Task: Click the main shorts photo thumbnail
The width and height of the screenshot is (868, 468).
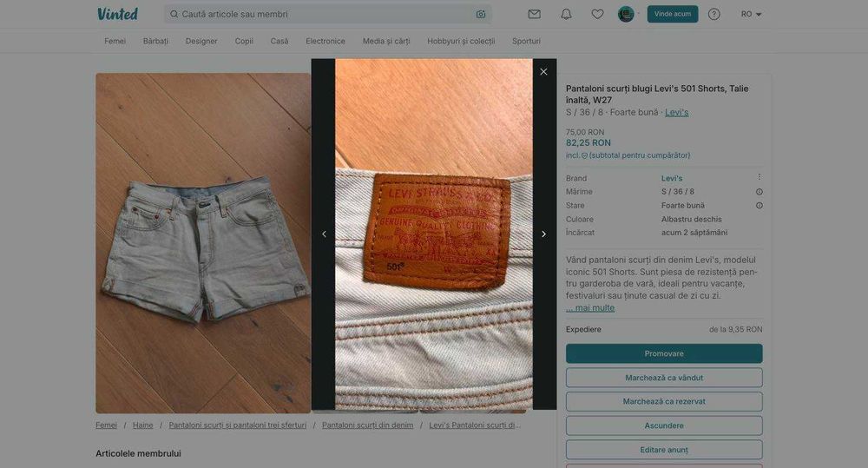Action: click(x=203, y=243)
